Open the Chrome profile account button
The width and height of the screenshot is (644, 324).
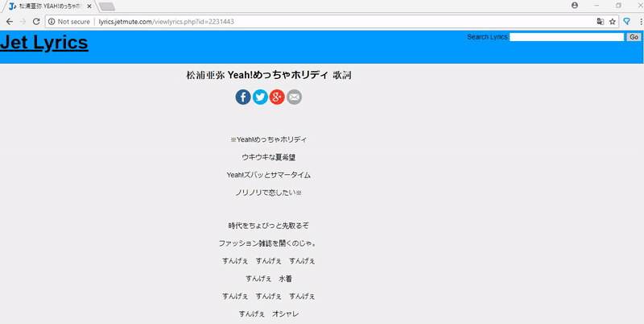(574, 6)
